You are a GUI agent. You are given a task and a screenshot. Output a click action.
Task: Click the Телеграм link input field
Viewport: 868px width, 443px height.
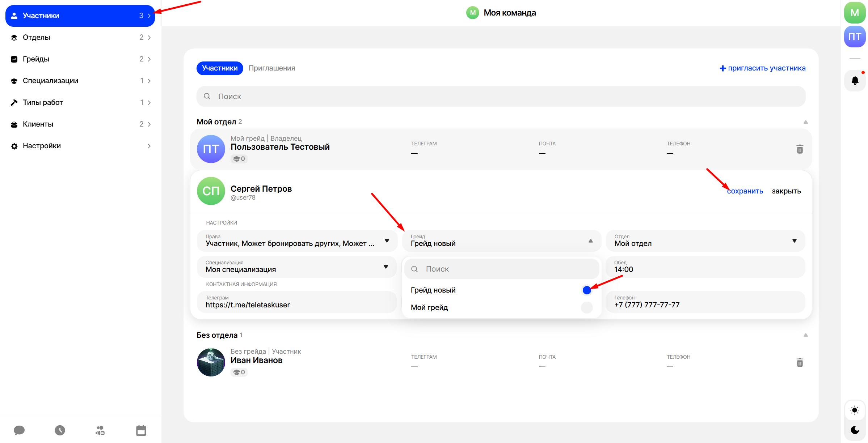296,302
